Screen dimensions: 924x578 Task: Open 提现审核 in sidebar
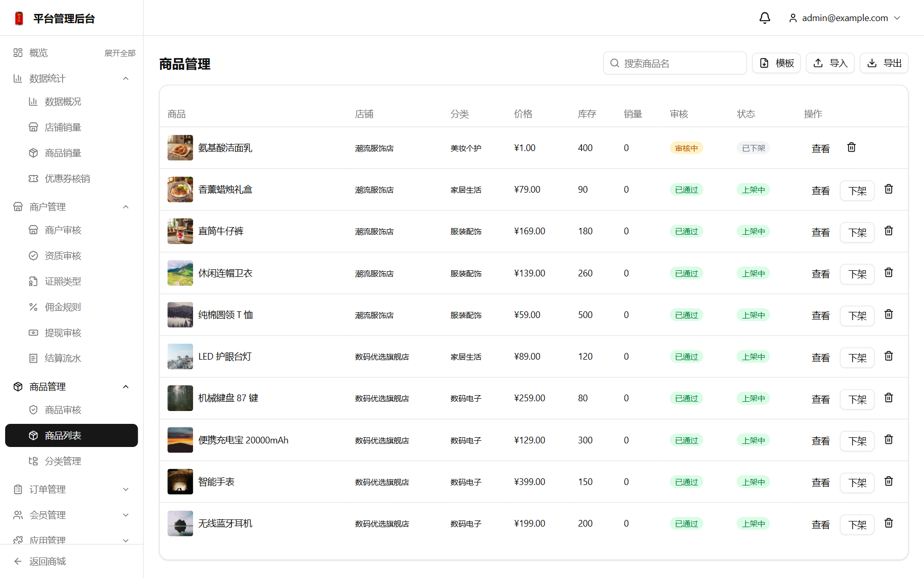(71, 333)
